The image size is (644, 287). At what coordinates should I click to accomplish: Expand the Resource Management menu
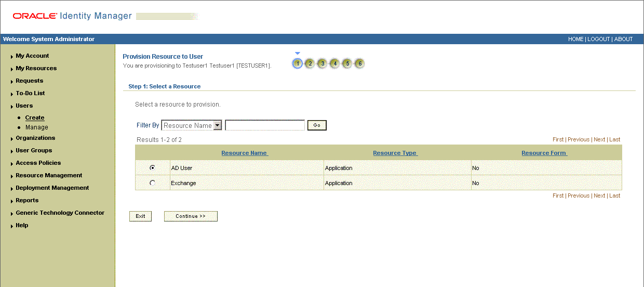coord(49,175)
